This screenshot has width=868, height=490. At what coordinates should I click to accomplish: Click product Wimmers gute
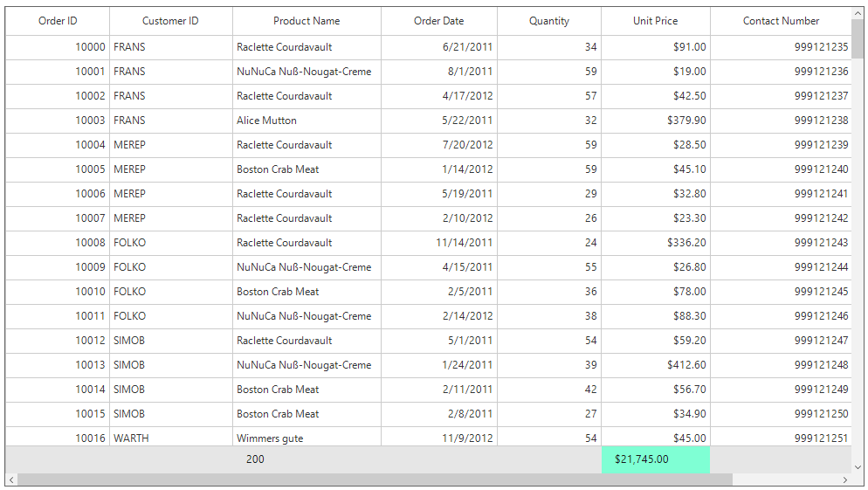pos(307,437)
